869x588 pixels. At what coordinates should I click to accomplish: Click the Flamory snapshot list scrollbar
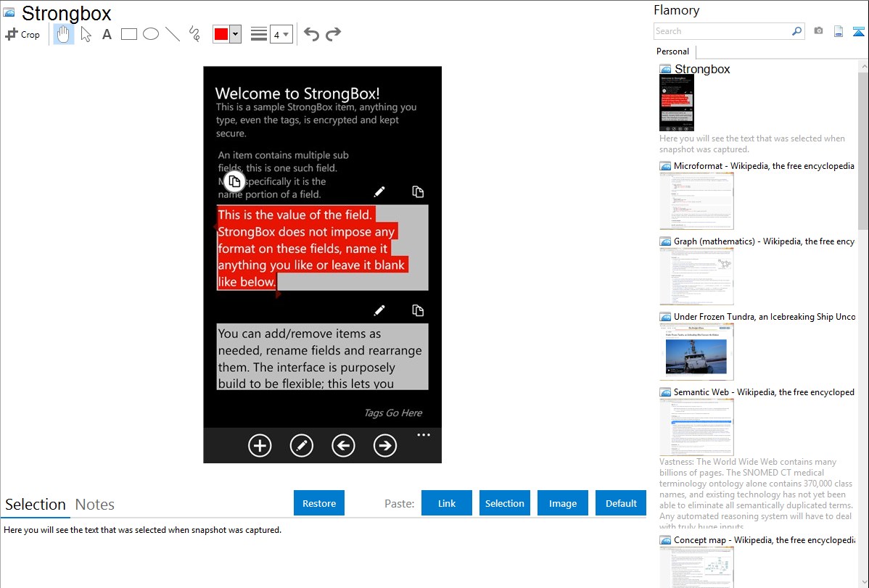tap(863, 149)
